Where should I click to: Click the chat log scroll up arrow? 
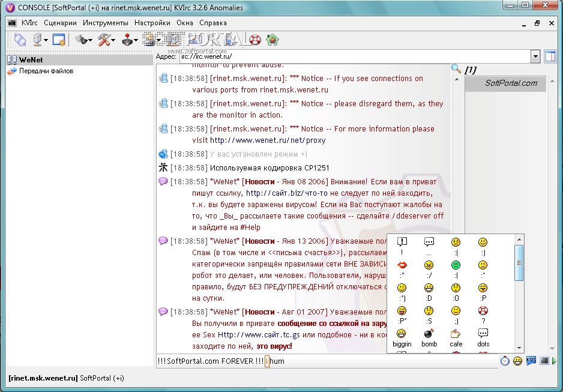tap(457, 79)
